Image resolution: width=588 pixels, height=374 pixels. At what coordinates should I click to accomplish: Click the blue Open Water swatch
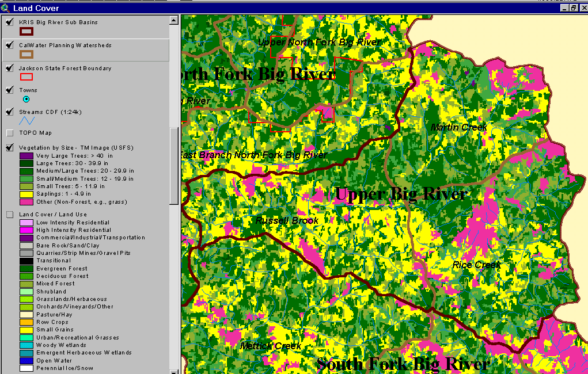pos(26,361)
